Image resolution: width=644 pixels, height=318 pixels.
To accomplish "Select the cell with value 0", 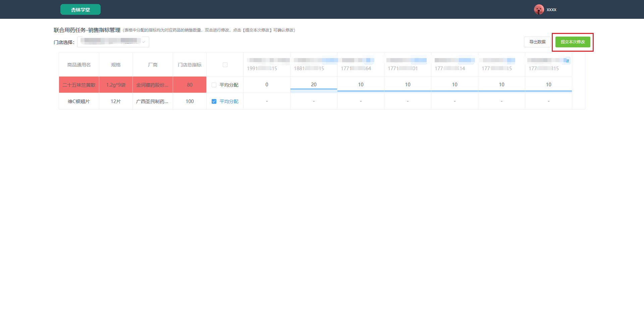I will tap(267, 85).
